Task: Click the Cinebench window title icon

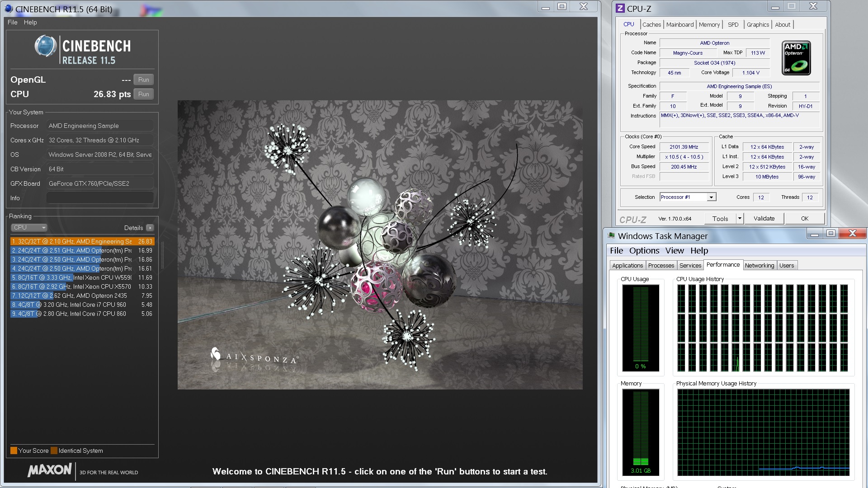Action: pos(8,9)
